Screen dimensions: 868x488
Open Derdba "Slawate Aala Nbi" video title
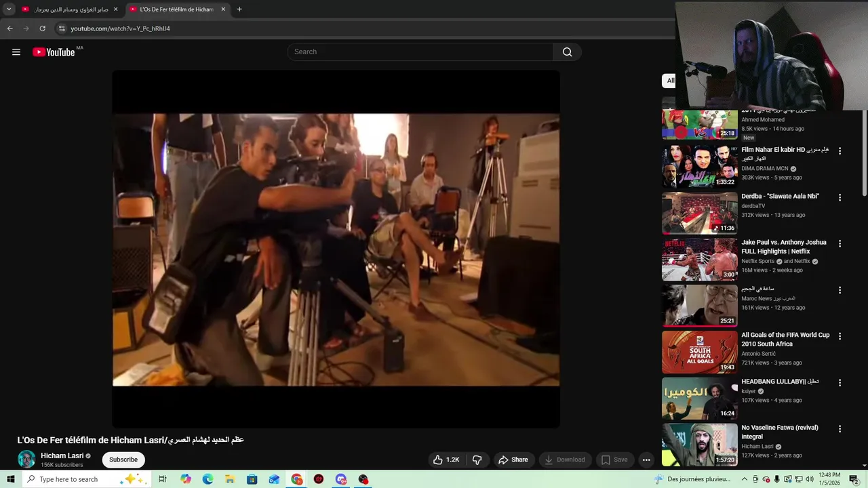tap(780, 196)
